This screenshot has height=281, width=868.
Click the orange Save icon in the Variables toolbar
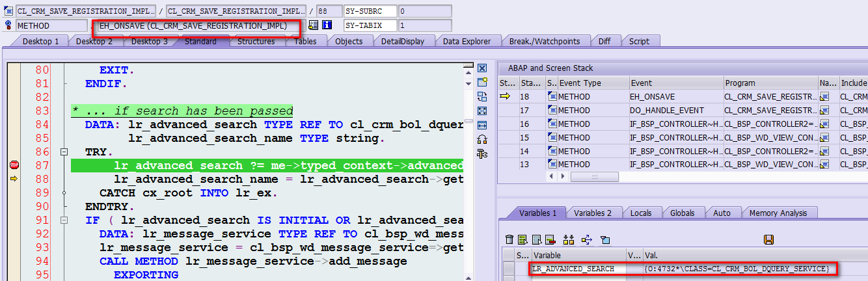point(768,240)
